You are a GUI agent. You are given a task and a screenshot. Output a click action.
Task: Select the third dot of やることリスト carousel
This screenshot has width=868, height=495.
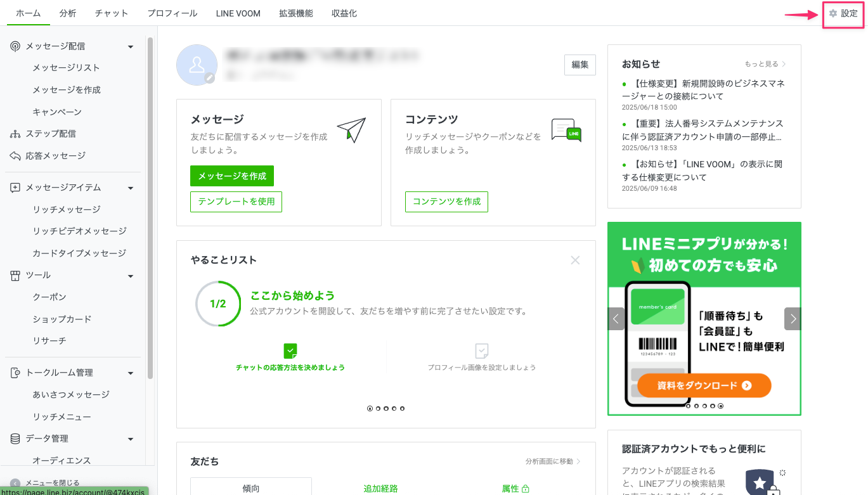pos(386,409)
